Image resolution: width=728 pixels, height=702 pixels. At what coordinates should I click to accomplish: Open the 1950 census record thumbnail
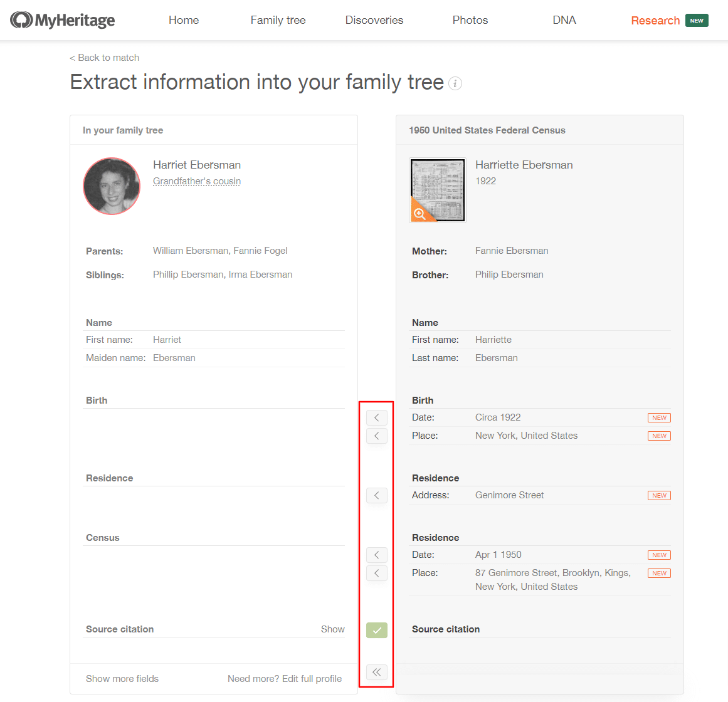point(437,191)
